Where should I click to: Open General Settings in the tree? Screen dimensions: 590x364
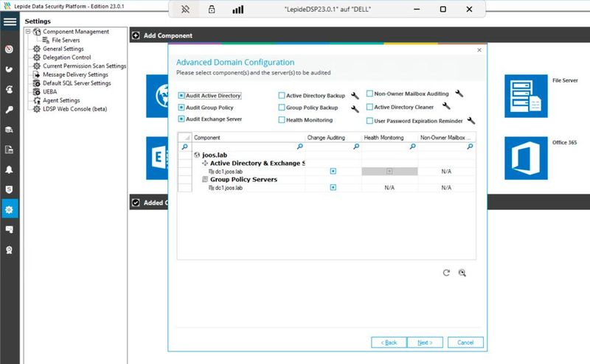[63, 49]
